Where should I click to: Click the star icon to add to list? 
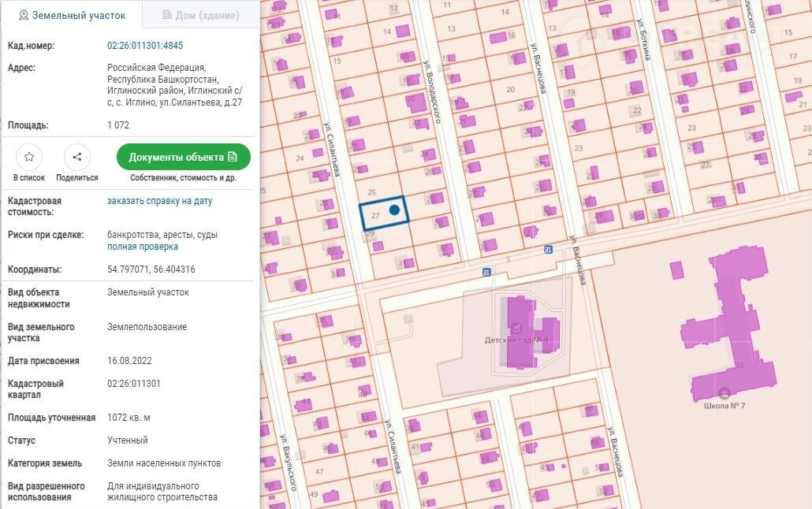[29, 157]
